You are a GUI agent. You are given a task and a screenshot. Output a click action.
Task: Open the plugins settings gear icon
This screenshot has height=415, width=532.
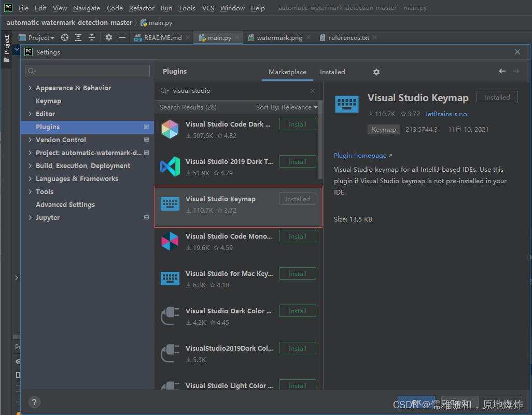(376, 72)
